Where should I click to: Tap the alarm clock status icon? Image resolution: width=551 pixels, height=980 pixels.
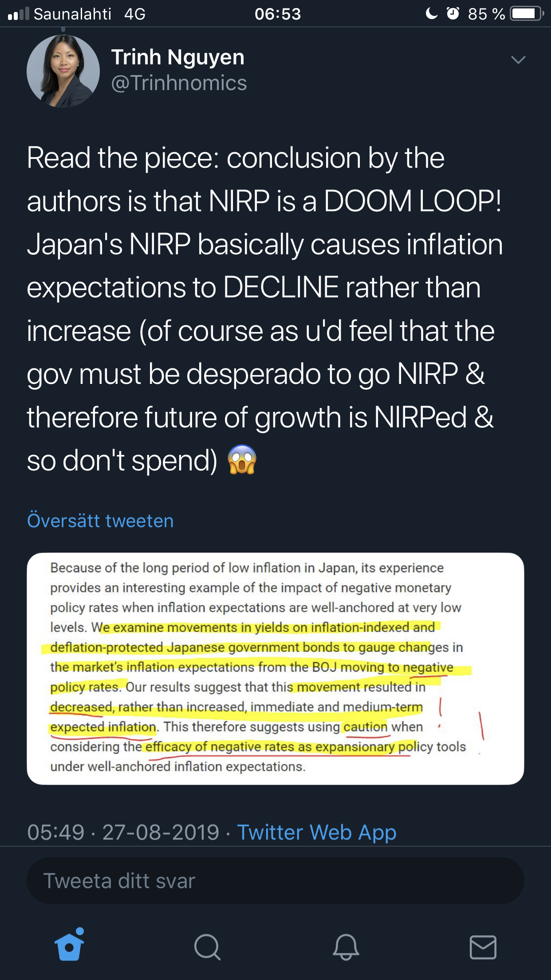(x=453, y=14)
